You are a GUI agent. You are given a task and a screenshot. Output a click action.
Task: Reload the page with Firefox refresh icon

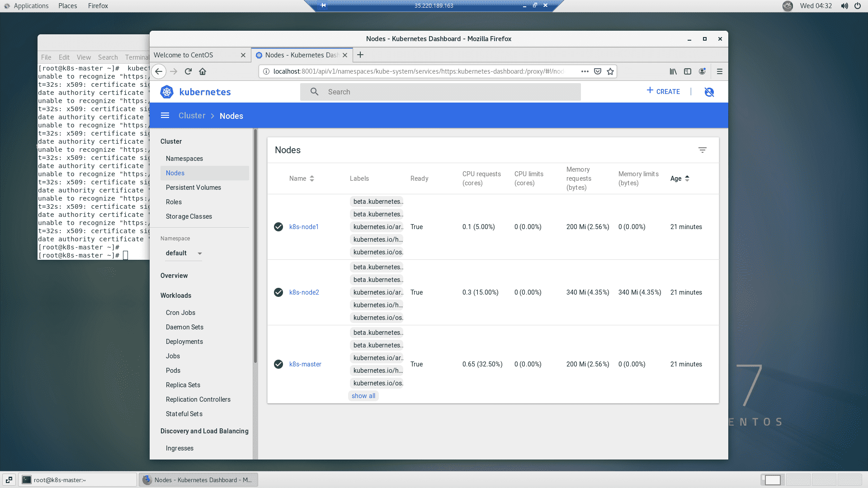188,71
